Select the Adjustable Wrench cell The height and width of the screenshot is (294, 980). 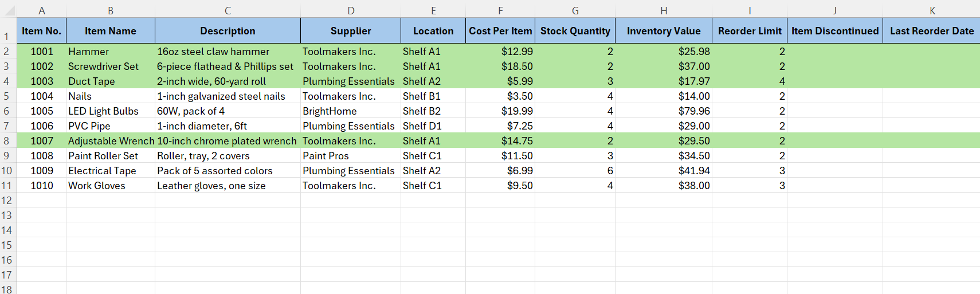111,141
